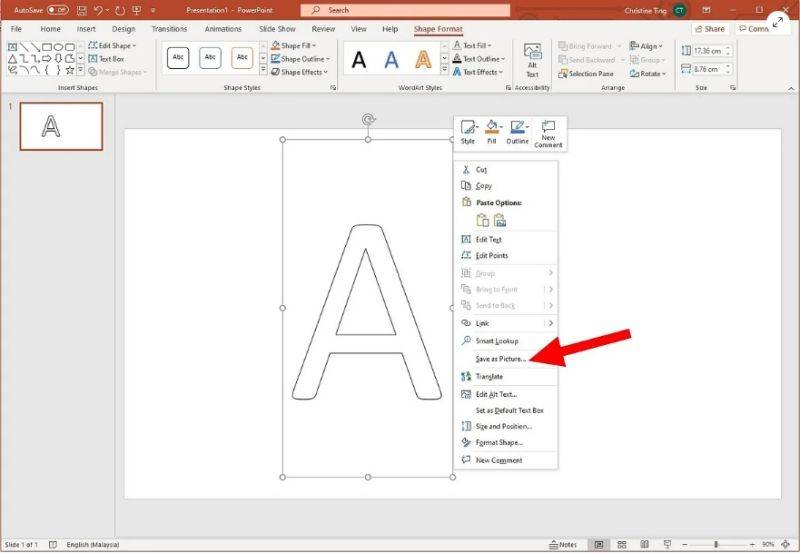
Task: Choose Smart Lookup from context menu
Action: point(506,341)
